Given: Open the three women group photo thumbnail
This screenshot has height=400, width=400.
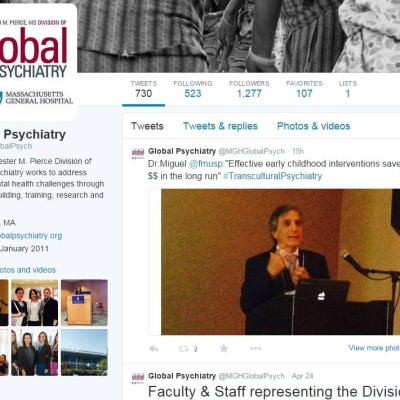Looking at the screenshot, I should pos(34,303).
